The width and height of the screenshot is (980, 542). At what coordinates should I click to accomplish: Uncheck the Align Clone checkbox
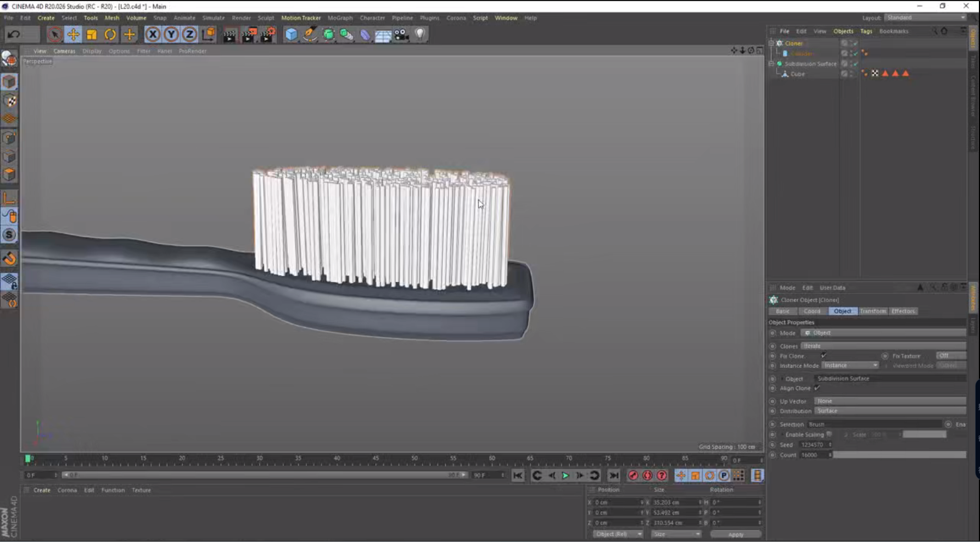click(x=817, y=388)
